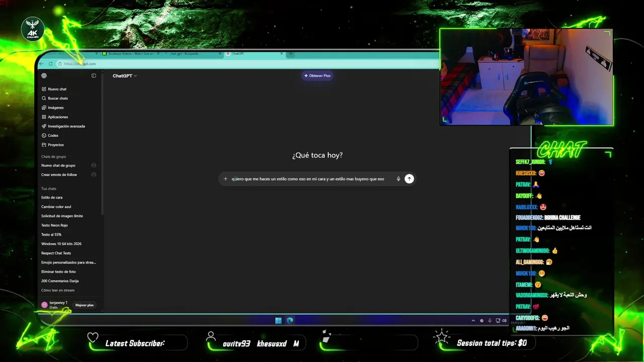Open the Imágenes section
The image size is (644, 362).
pos(52,108)
